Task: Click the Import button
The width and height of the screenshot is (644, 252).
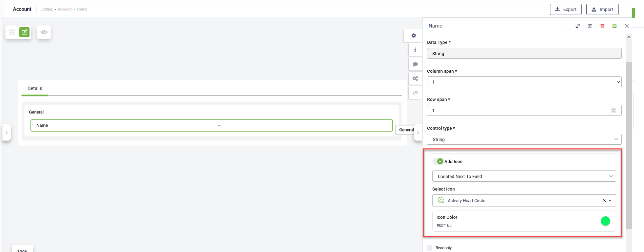Action: pos(602,10)
